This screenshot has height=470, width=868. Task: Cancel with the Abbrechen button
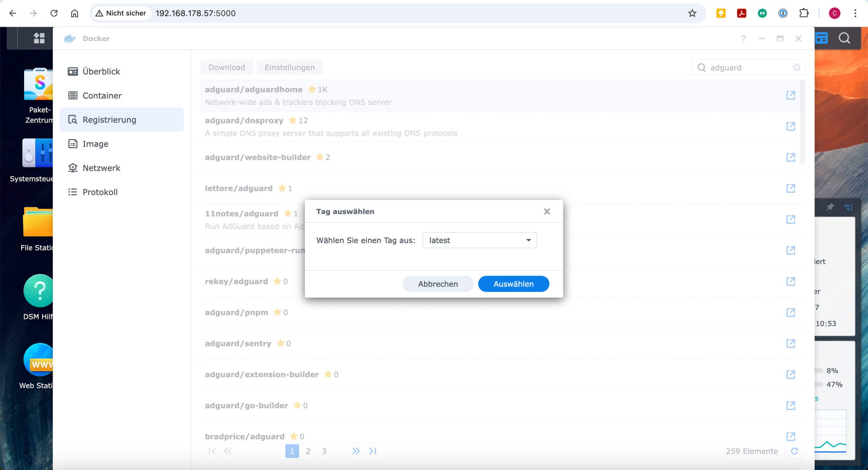coord(438,284)
